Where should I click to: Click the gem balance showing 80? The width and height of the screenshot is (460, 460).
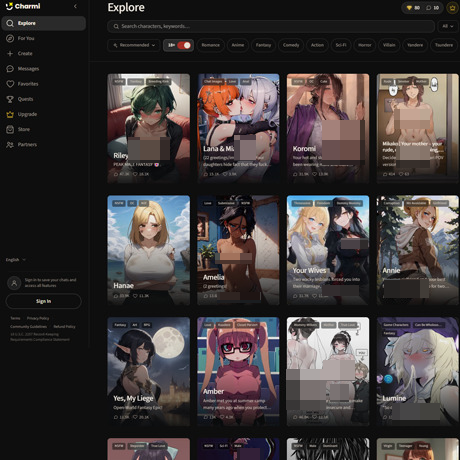click(x=413, y=8)
